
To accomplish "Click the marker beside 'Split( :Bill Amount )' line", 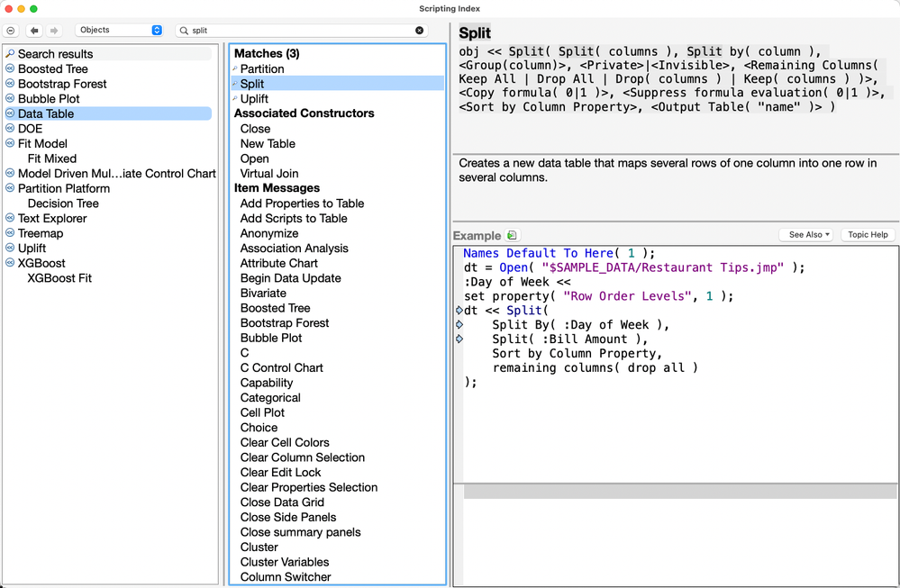I will pyautogui.click(x=459, y=339).
